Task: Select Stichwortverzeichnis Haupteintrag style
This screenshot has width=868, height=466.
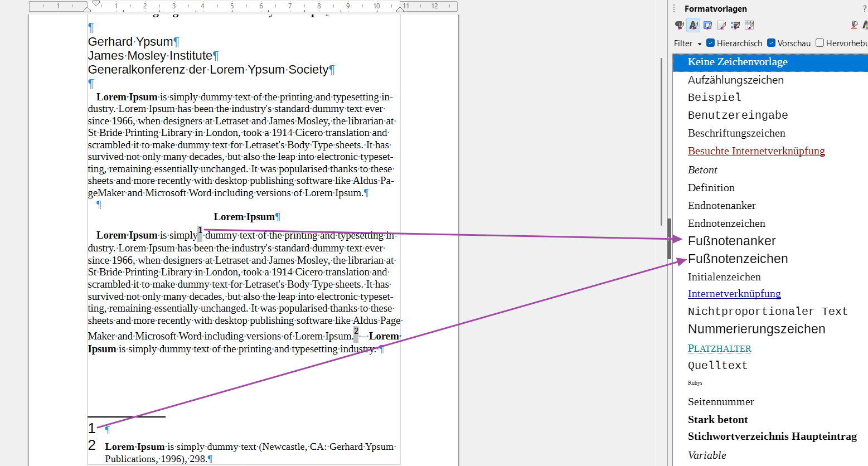Action: pos(772,436)
